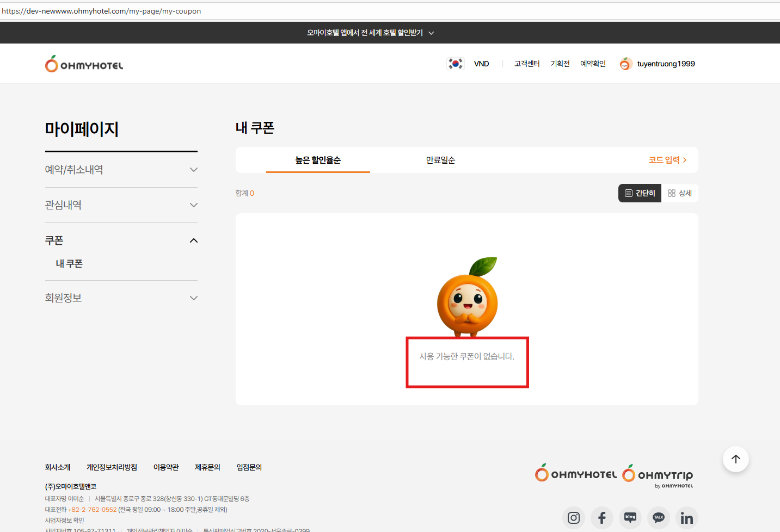Call the +82-2-762-0552 phone number link
Viewport: 780px width, 532px height.
[x=92, y=510]
